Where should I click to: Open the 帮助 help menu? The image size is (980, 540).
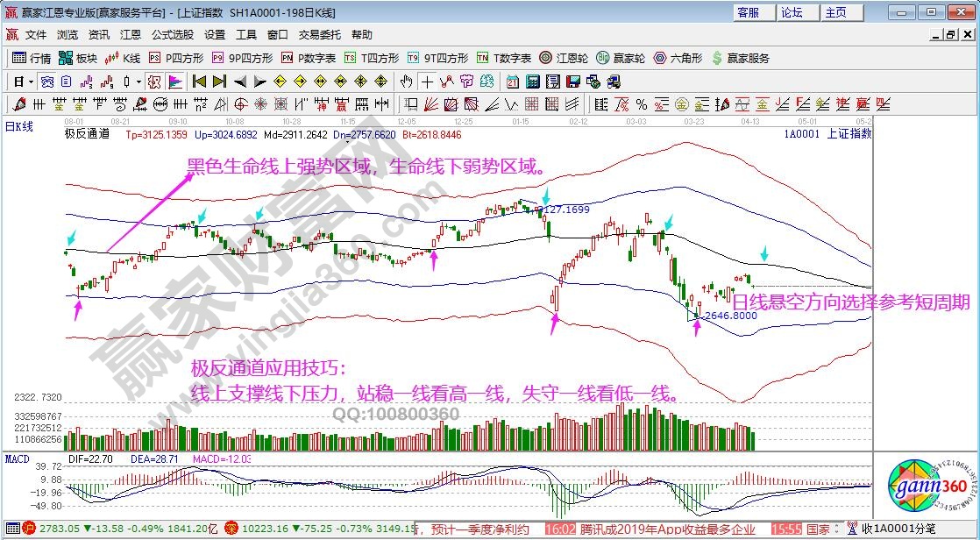click(361, 35)
